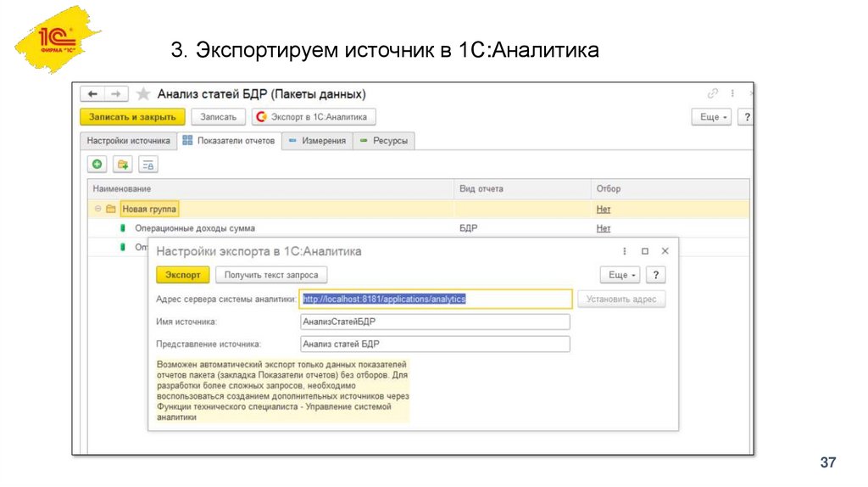The height and width of the screenshot is (487, 868).
Task: Close the export settings dialog
Action: pos(665,251)
